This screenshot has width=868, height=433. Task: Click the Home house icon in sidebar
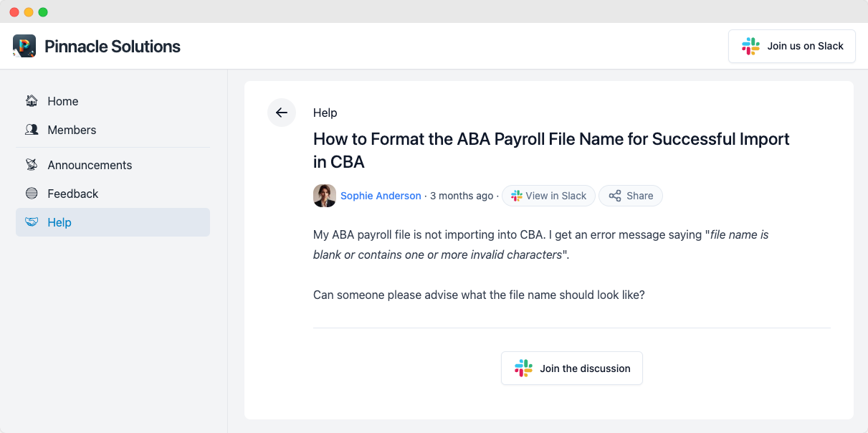click(x=32, y=101)
